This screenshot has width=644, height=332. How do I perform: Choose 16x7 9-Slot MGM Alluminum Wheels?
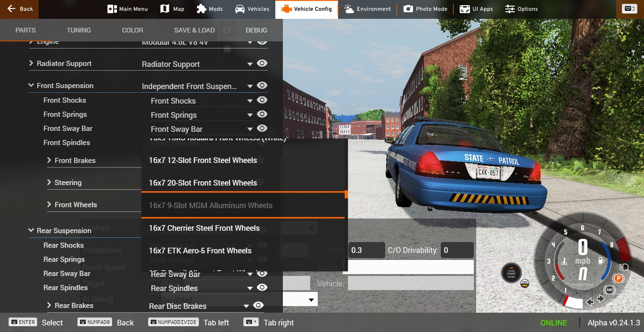click(243, 205)
